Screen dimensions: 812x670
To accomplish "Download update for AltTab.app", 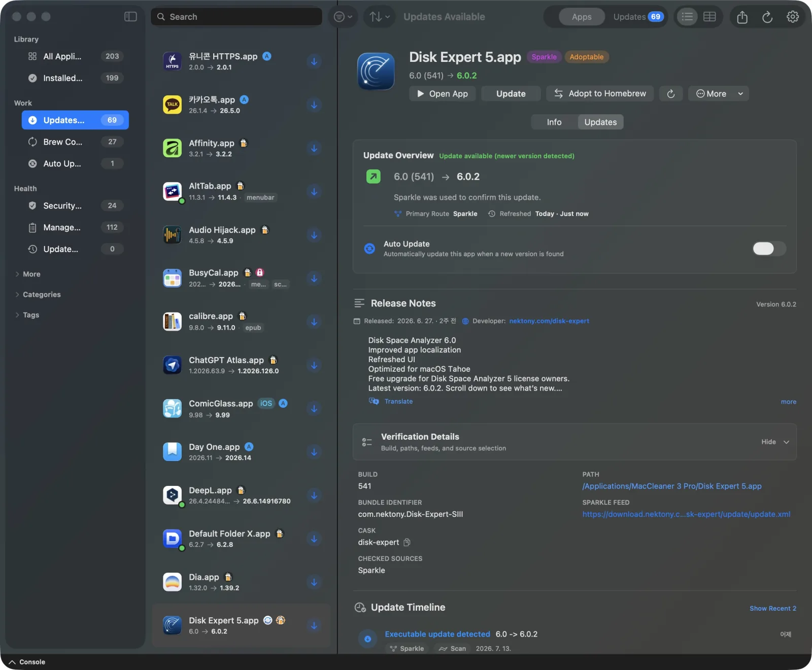I will (314, 192).
